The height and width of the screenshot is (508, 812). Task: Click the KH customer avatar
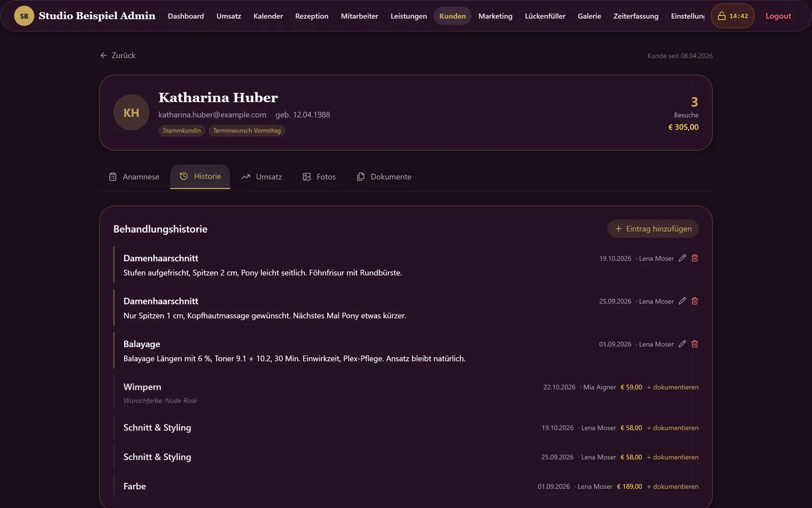(131, 112)
